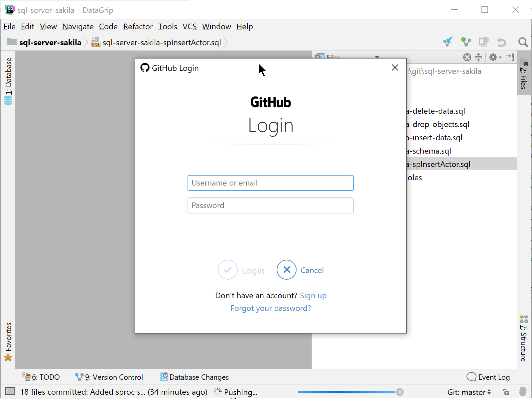
Task: Select the a-delete-data.sql file
Action: tap(435, 111)
